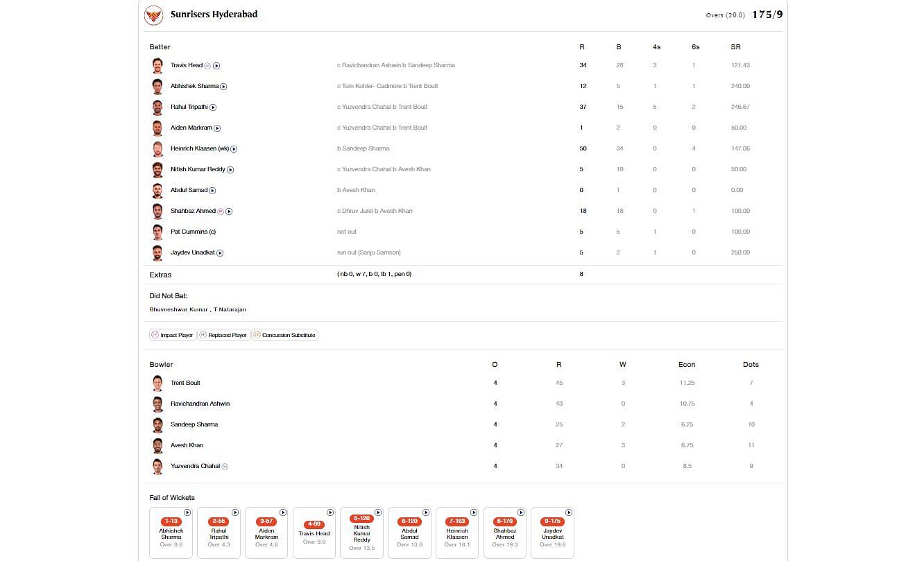The height and width of the screenshot is (561, 924).
Task: Open Avesh Khan bowler name link
Action: (187, 445)
